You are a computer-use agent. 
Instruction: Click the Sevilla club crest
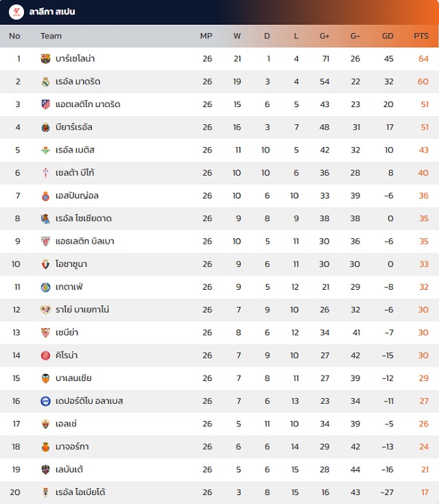(x=46, y=332)
